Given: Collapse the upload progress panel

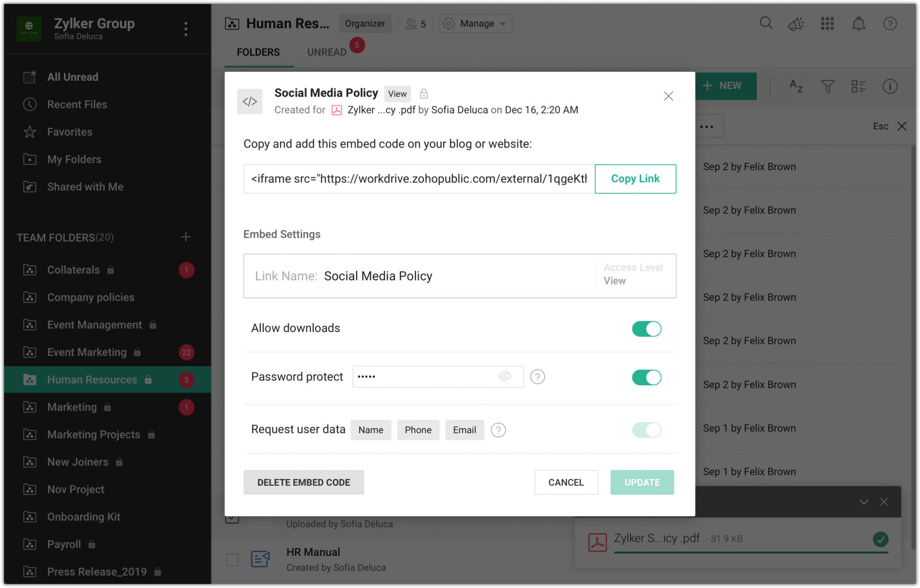Looking at the screenshot, I should [863, 502].
